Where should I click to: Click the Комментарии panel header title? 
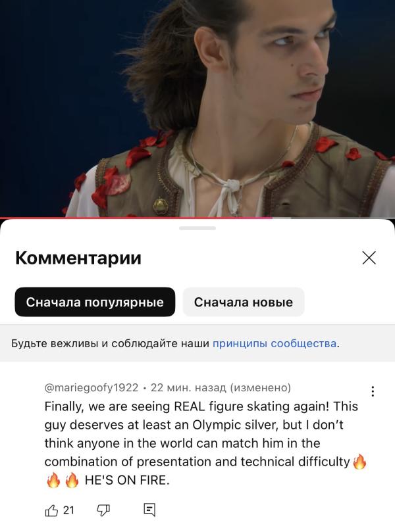[78, 258]
